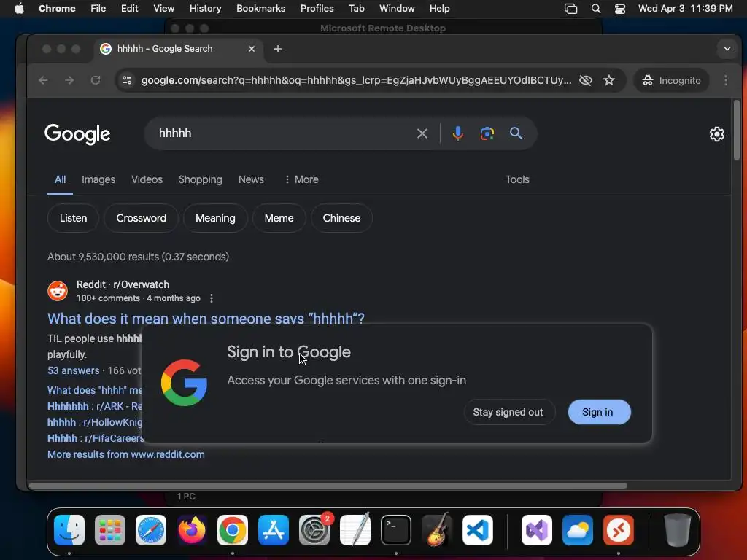
Task: Click the Reddit result site icon
Action: [58, 291]
